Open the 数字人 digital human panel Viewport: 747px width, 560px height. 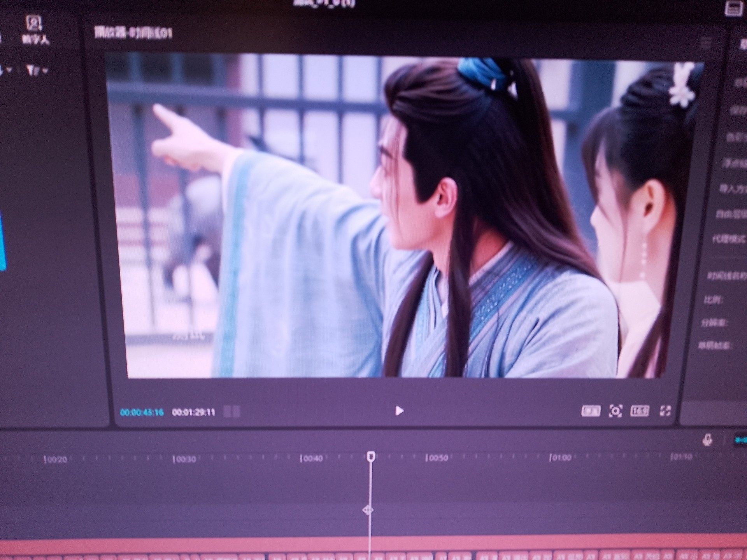(35, 30)
